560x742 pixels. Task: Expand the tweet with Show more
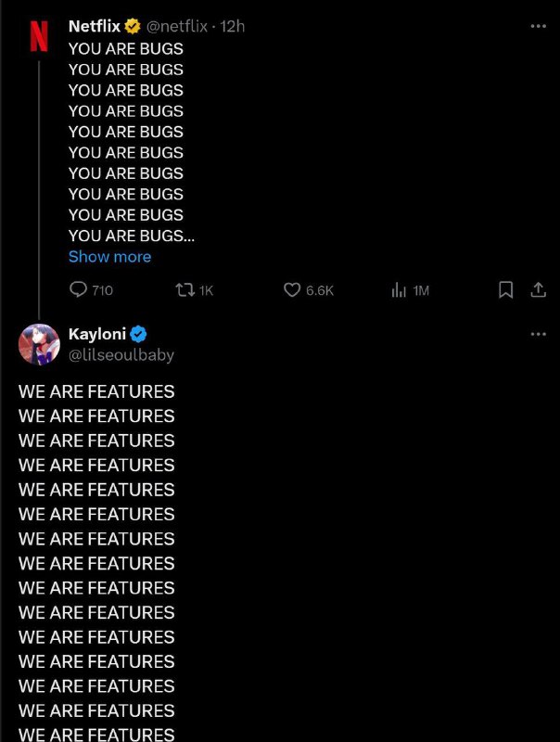(109, 257)
